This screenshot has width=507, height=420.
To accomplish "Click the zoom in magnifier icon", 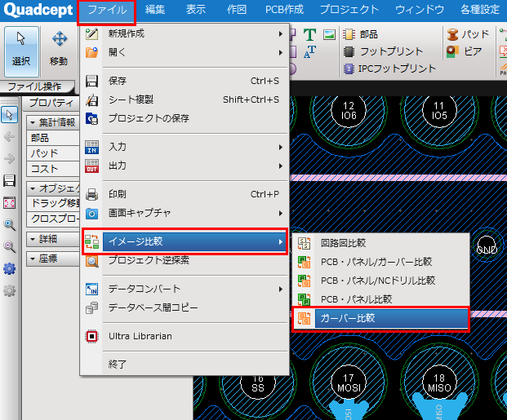I will pos(9,225).
